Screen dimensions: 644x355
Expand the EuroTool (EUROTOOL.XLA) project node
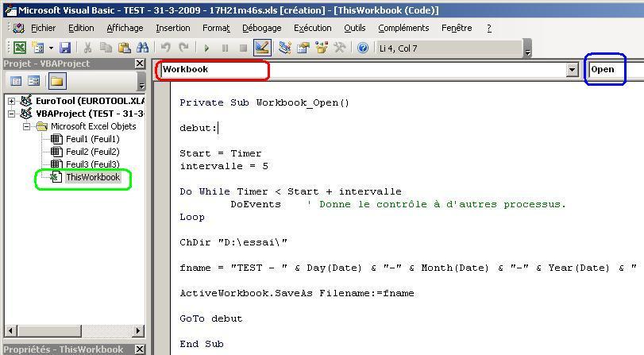click(x=11, y=101)
